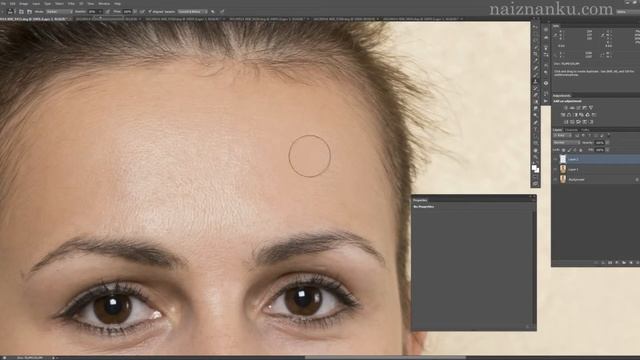This screenshot has height=360, width=640.
Task: Add a Brightness/Contrast adjustment
Action: pos(566,107)
